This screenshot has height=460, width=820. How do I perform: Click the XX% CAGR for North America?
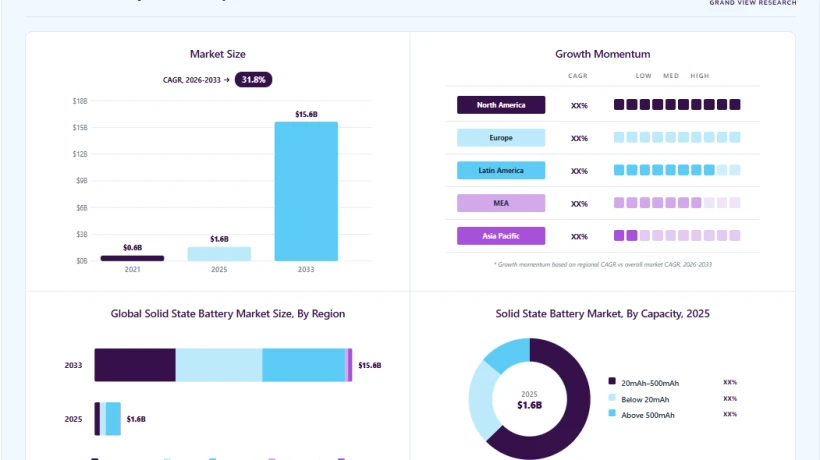(579, 106)
